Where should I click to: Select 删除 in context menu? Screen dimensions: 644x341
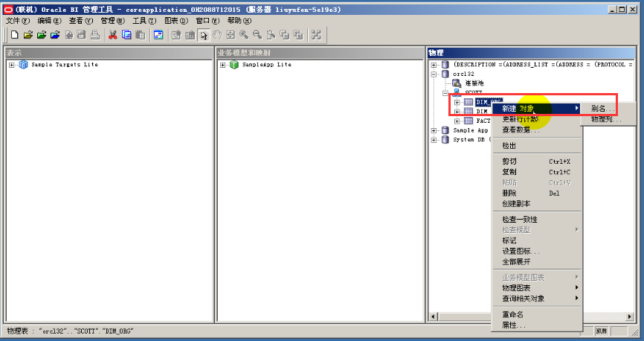(537, 193)
